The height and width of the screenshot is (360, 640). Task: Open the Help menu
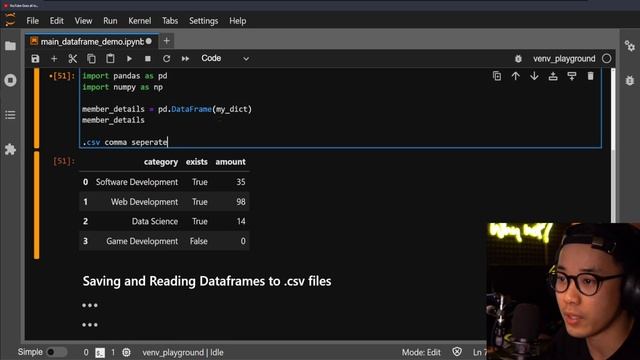[238, 21]
